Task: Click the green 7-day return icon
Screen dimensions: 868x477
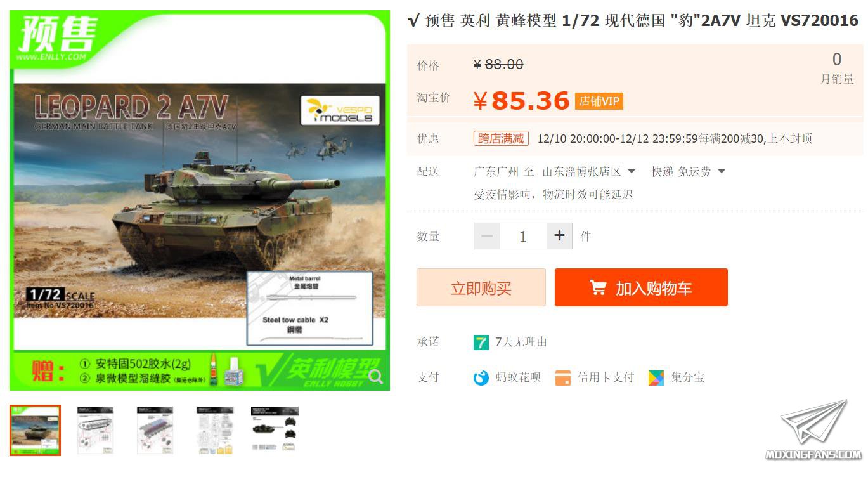Action: [x=481, y=343]
